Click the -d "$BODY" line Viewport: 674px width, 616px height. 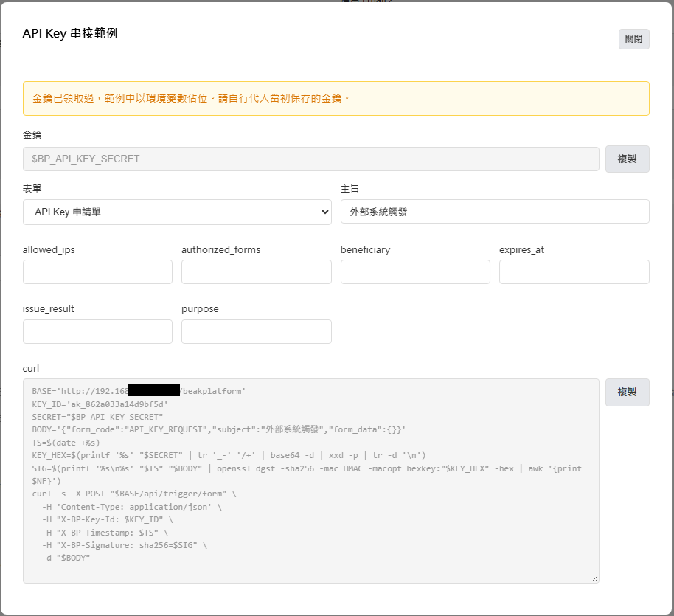[x=66, y=558]
